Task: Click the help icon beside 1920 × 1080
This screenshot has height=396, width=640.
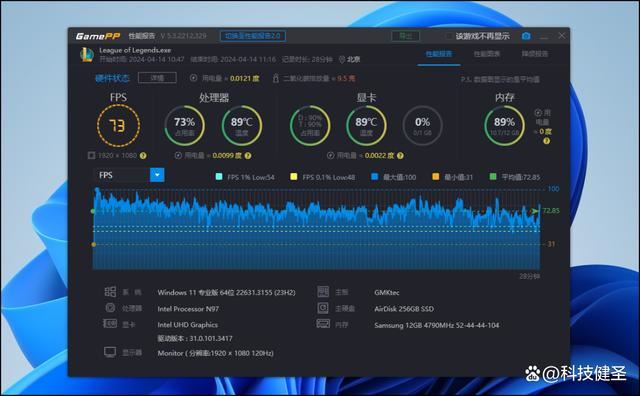Action: (x=143, y=156)
